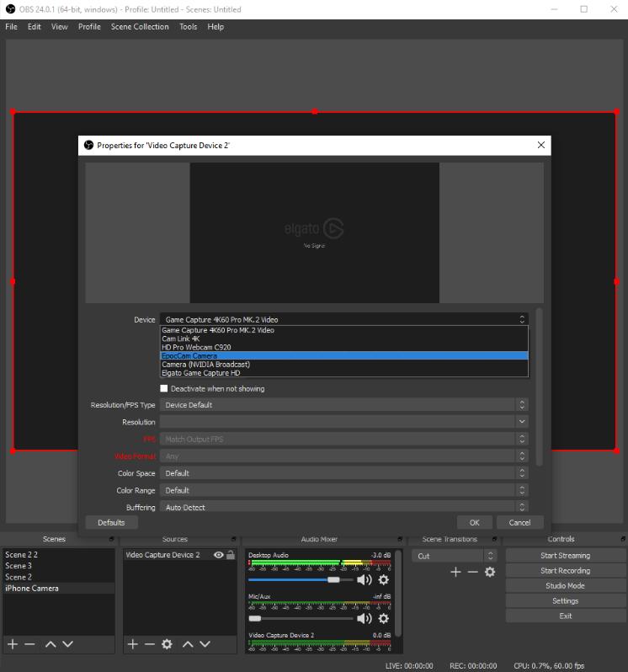Pop out the Controls dock panel

(623, 539)
